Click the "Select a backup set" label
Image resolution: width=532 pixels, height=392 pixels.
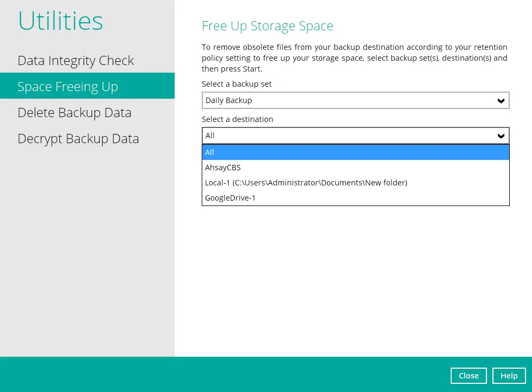236,84
